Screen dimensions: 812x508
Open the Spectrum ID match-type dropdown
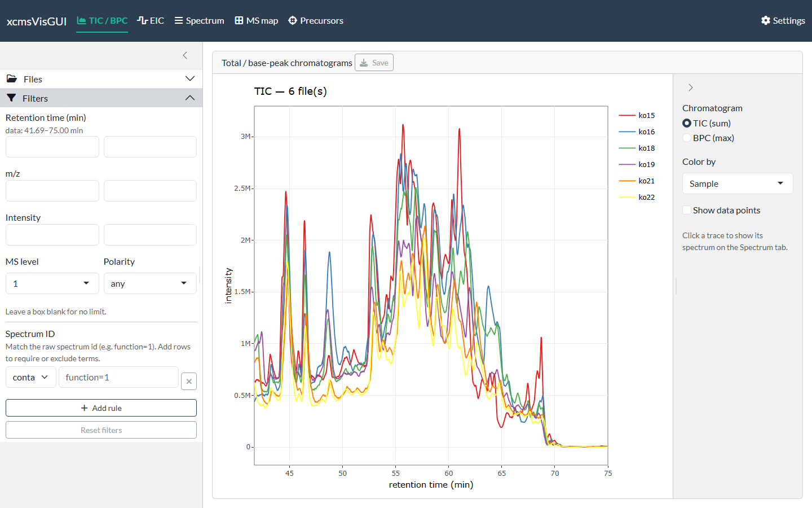[x=31, y=377]
